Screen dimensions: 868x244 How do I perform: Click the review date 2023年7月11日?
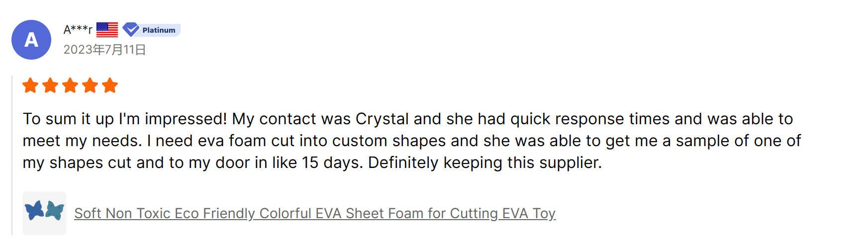tap(104, 50)
